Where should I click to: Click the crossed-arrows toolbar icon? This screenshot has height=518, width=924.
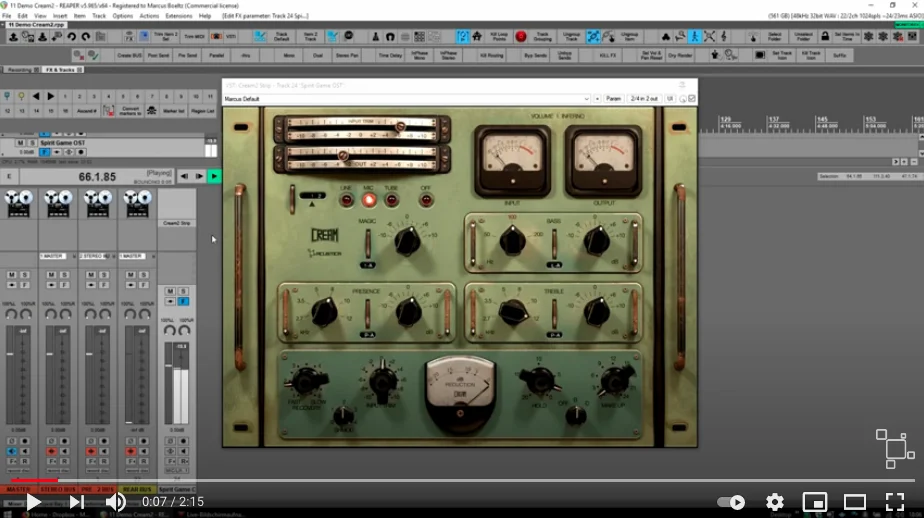point(710,37)
